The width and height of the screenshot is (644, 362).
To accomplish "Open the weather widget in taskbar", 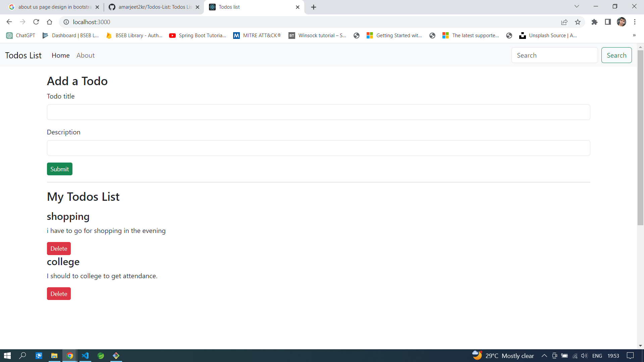I will click(503, 356).
